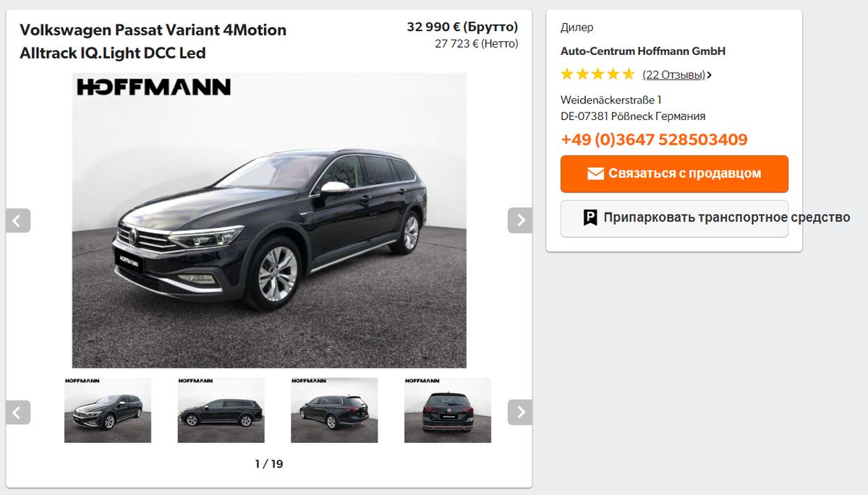Click the first star of the rating row
Viewport: 868px width, 495px height.
tap(566, 73)
